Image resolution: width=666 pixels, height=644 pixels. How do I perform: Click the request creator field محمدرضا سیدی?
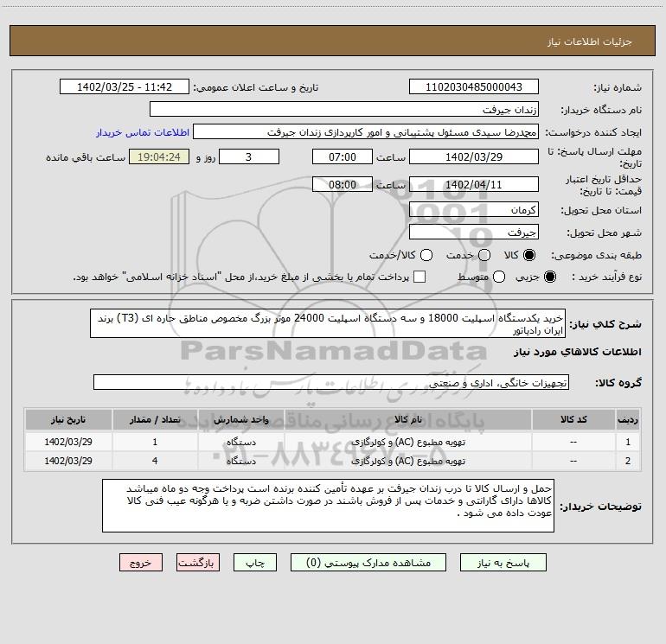[366, 132]
